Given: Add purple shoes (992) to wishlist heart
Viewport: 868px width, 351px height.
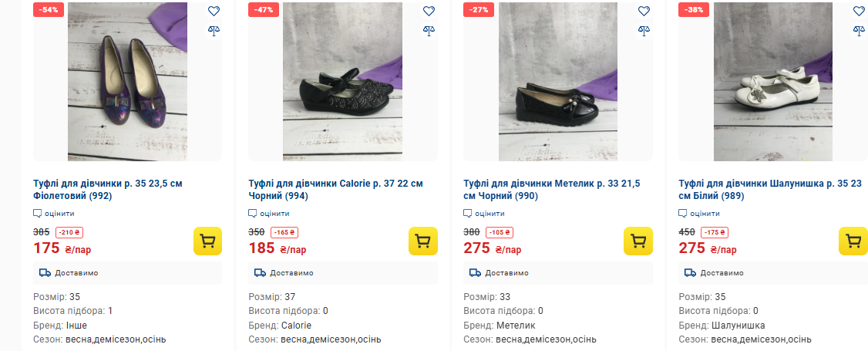Looking at the screenshot, I should 214,12.
